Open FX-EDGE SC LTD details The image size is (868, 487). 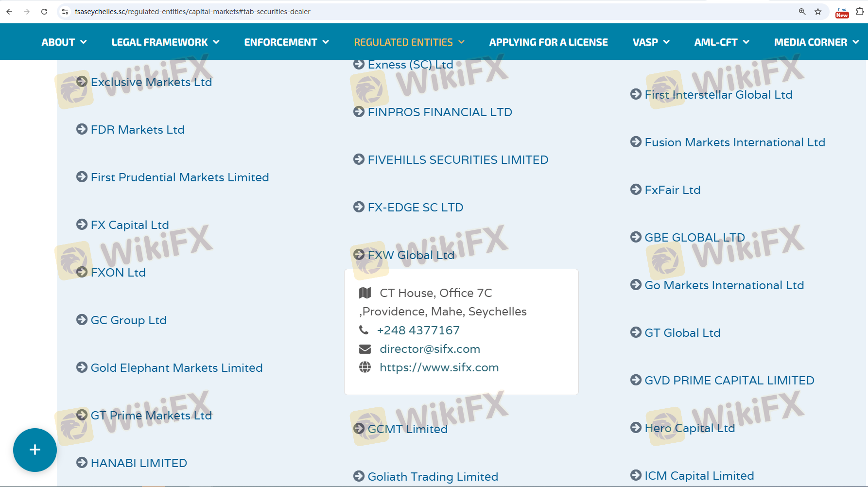(408, 208)
